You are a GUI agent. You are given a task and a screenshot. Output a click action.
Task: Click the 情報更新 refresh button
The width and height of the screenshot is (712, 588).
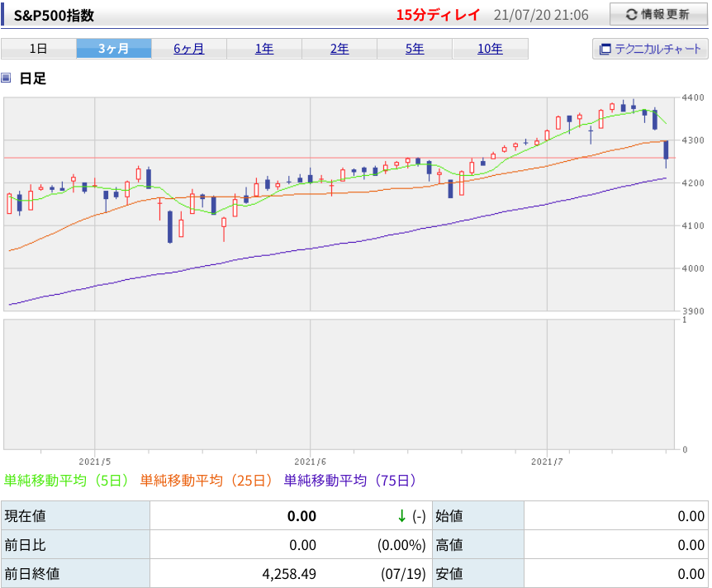[x=658, y=15]
